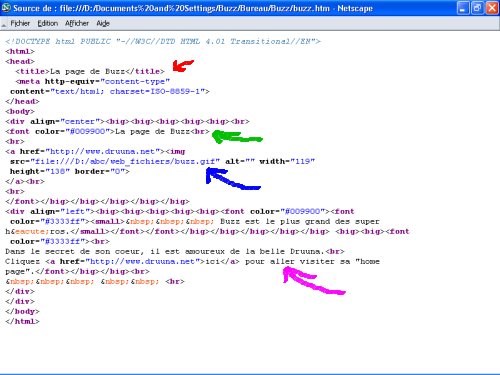Viewport: 500px width, 375px height.
Task: Maximize the Netscape source window
Action: 477,8
